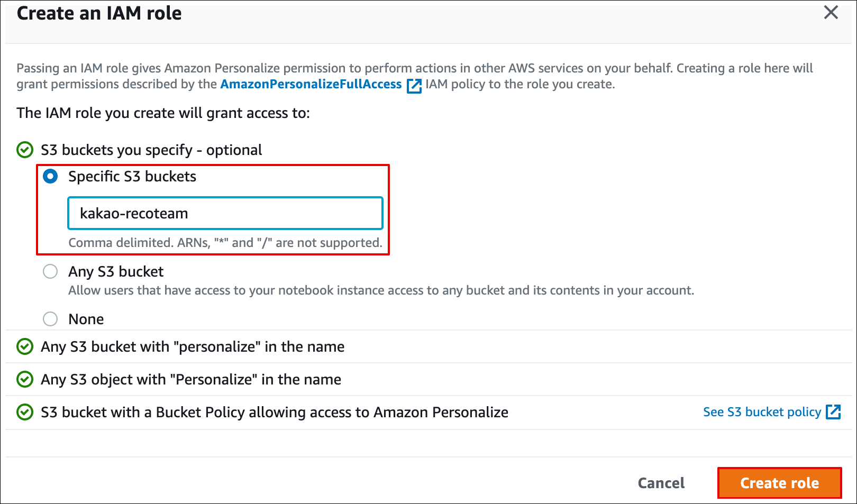Close the Create an IAM role dialog

click(831, 13)
